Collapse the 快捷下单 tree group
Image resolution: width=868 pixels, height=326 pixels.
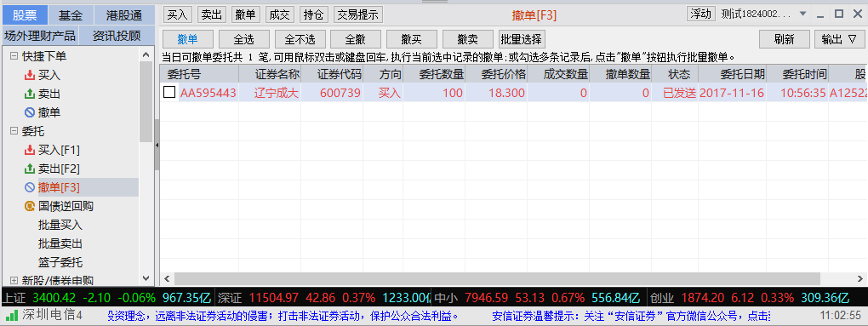click(x=14, y=56)
